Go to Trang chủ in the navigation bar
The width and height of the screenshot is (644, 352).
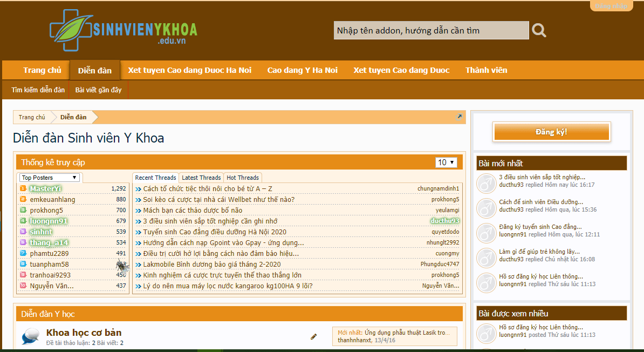tap(42, 70)
